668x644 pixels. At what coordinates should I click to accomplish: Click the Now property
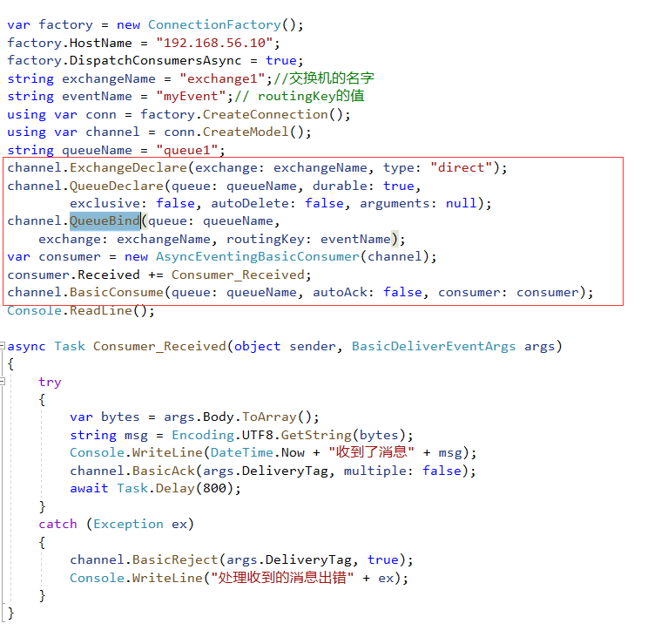(x=293, y=452)
